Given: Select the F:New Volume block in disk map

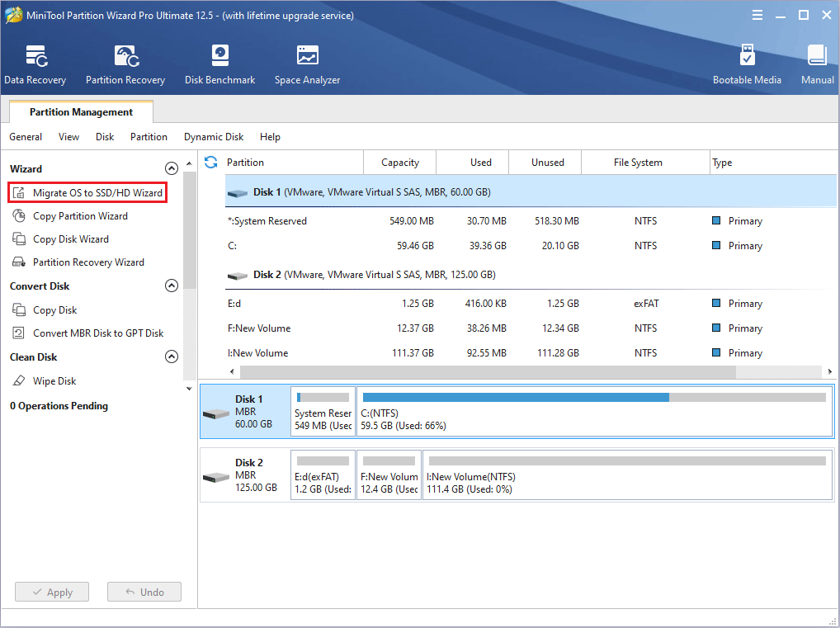Looking at the screenshot, I should pyautogui.click(x=389, y=475).
